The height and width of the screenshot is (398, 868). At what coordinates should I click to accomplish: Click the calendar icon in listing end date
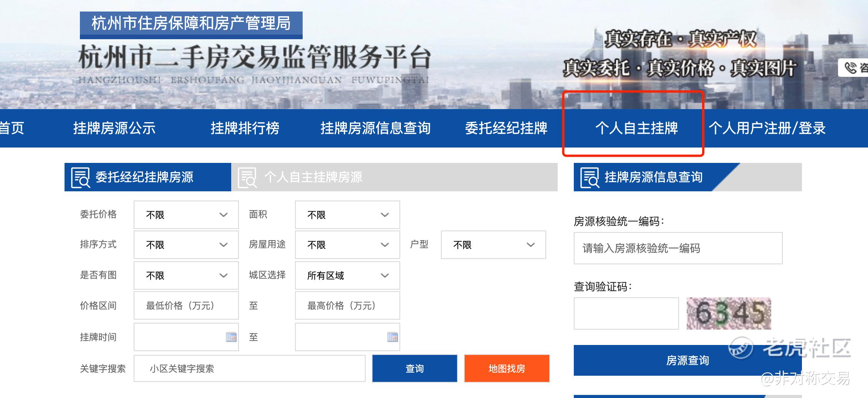pyautogui.click(x=393, y=337)
